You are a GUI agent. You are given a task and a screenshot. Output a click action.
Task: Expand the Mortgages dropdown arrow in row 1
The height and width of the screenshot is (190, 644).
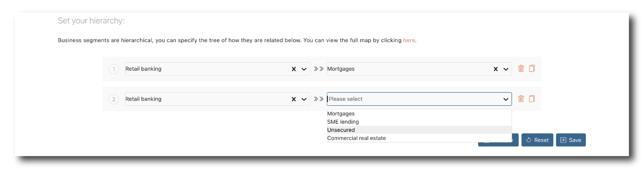tap(505, 69)
